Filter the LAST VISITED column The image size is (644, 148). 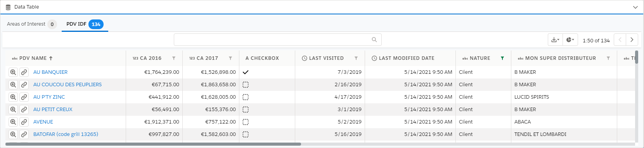point(356,58)
